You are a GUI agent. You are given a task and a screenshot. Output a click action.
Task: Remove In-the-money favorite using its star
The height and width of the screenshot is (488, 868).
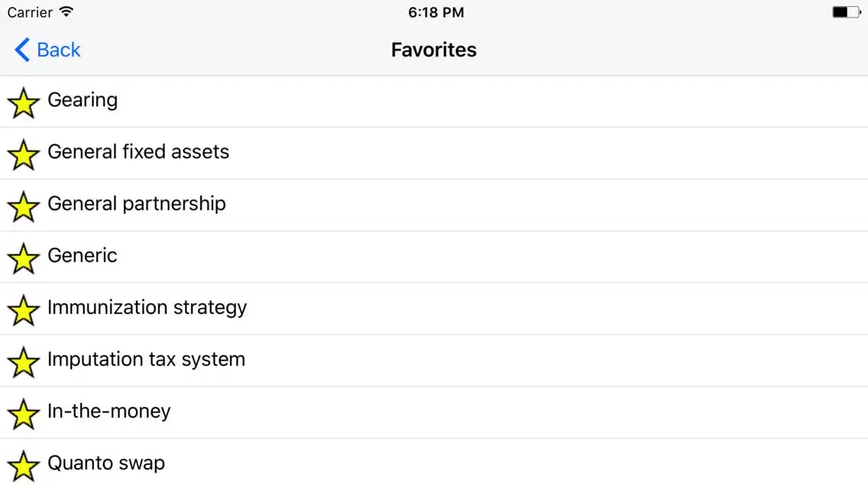(23, 414)
